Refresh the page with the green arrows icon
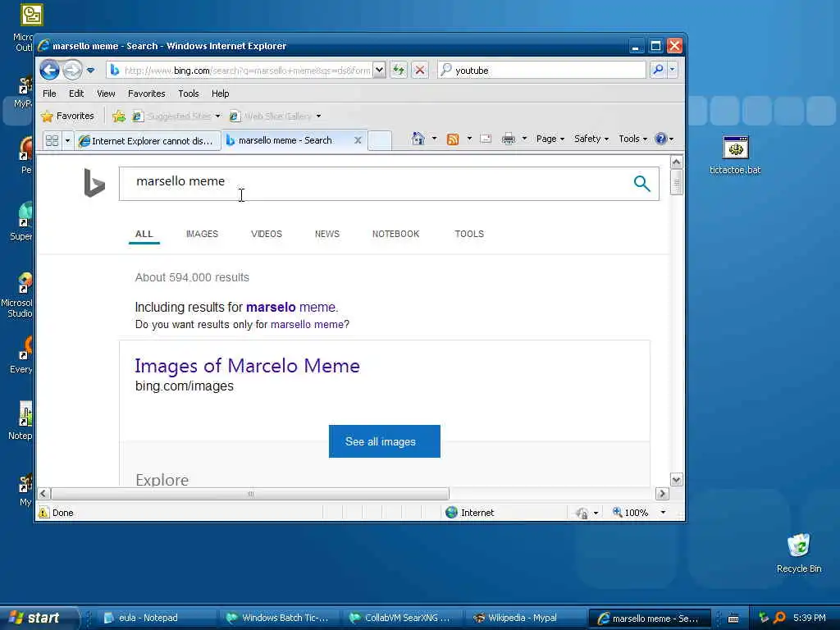 tap(399, 71)
